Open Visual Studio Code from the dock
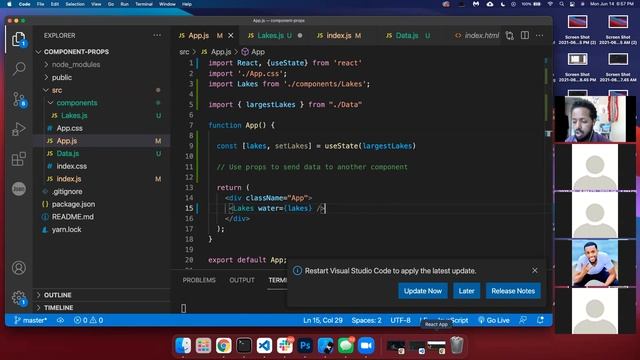Viewport: 640px width, 360px height. pos(264,346)
